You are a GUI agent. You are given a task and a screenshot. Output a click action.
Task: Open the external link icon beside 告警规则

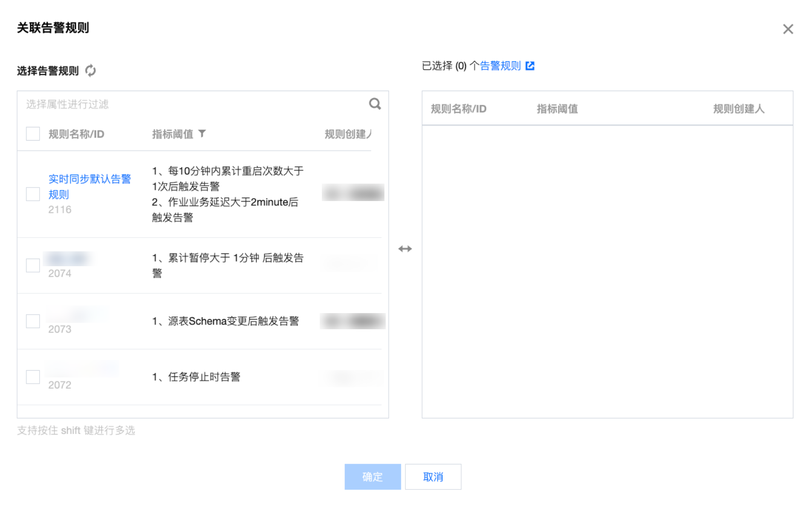pos(530,66)
